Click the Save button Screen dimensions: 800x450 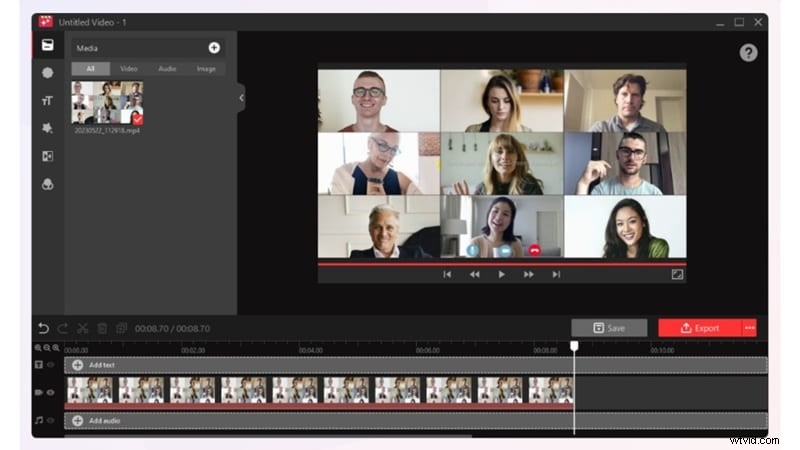pyautogui.click(x=609, y=328)
